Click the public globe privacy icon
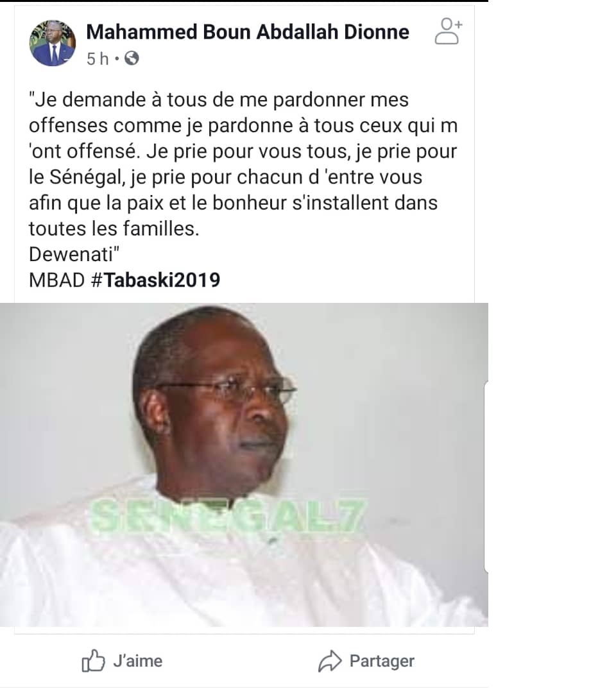Image resolution: width=616 pixels, height=693 pixels. (x=132, y=58)
